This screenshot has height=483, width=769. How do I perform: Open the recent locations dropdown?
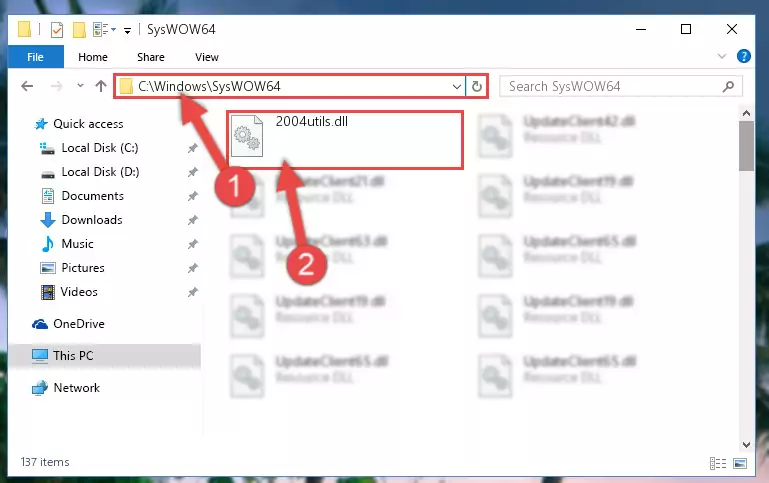click(80, 86)
